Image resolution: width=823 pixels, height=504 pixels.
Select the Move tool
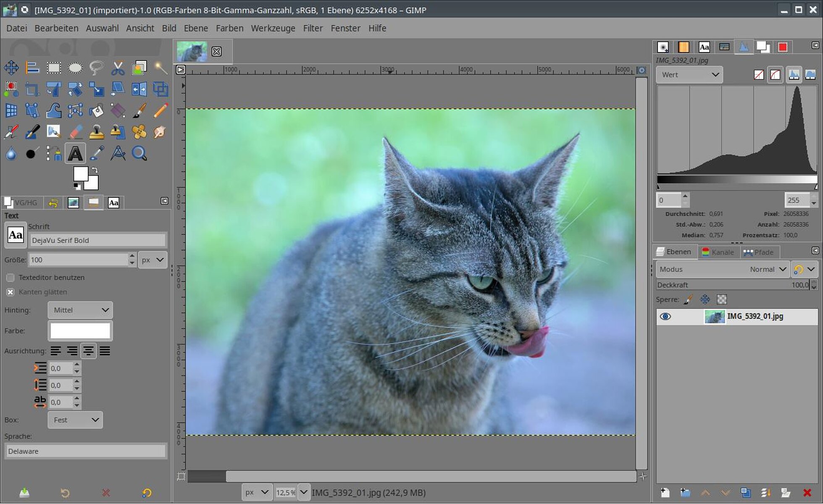tap(11, 68)
